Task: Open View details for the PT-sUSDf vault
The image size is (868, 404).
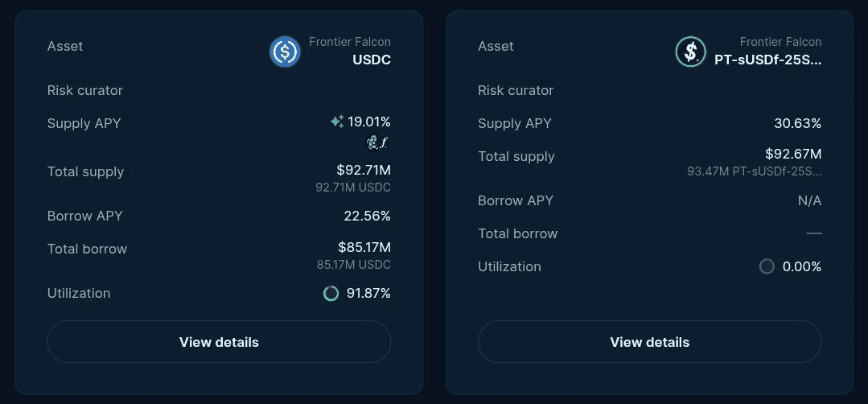Action: coord(650,342)
